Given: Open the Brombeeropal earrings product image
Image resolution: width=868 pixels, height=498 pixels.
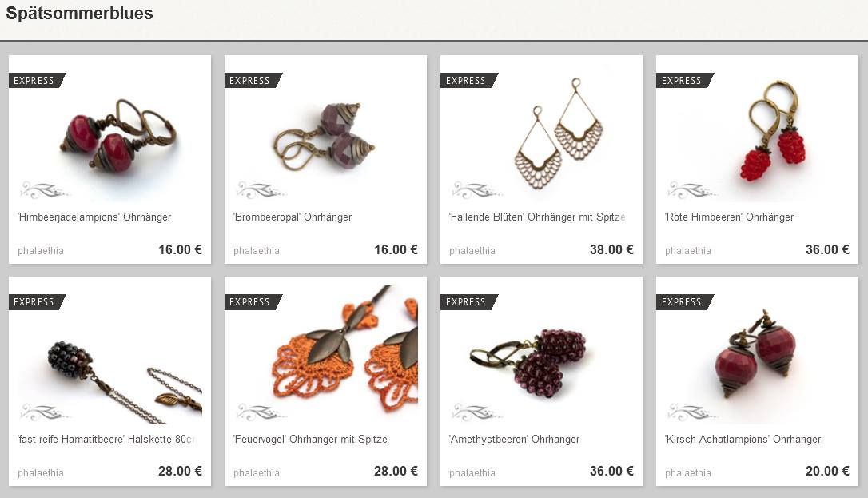Looking at the screenshot, I should [325, 133].
